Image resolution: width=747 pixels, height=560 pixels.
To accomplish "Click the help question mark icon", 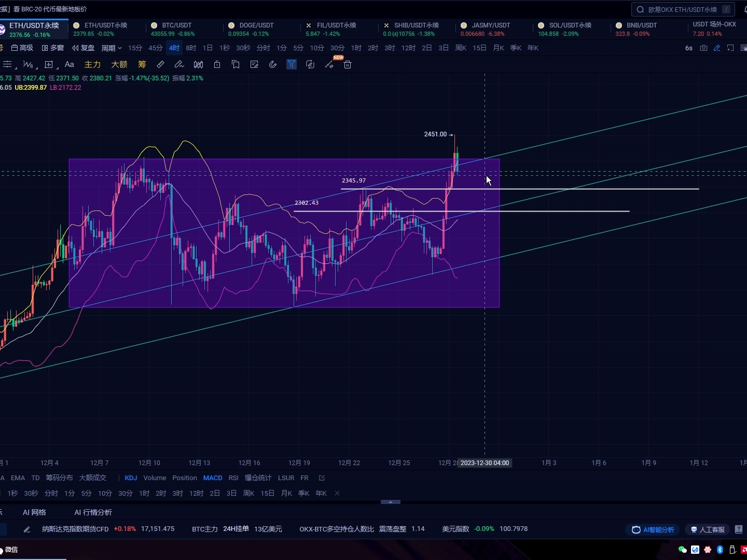I will (x=739, y=529).
